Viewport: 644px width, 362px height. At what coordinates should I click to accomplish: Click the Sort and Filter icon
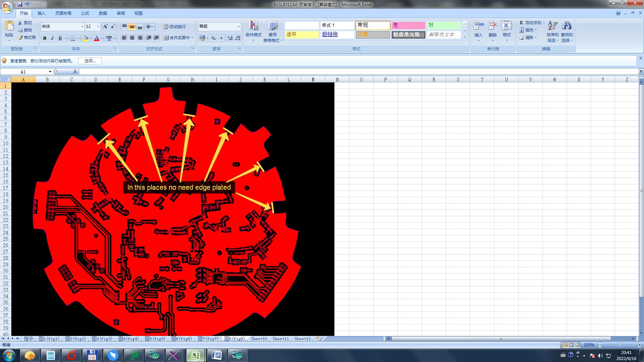[552, 26]
